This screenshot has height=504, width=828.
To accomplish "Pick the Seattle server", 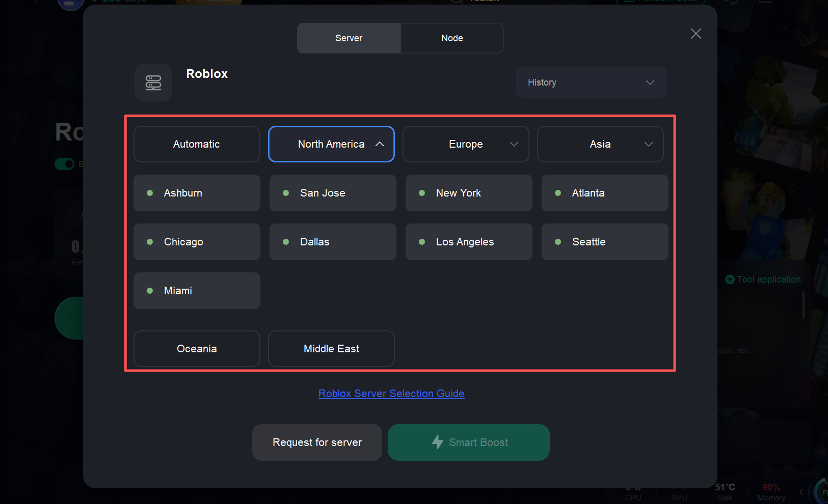I will click(x=605, y=242).
